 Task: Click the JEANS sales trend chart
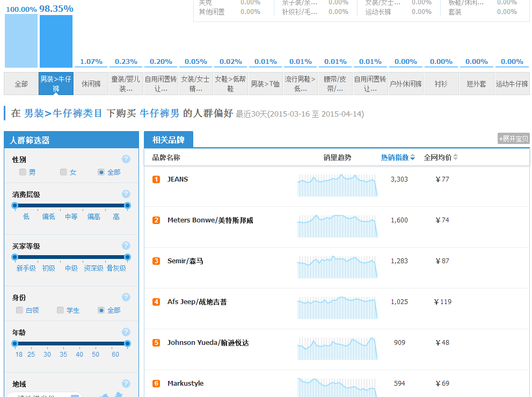tap(337, 185)
